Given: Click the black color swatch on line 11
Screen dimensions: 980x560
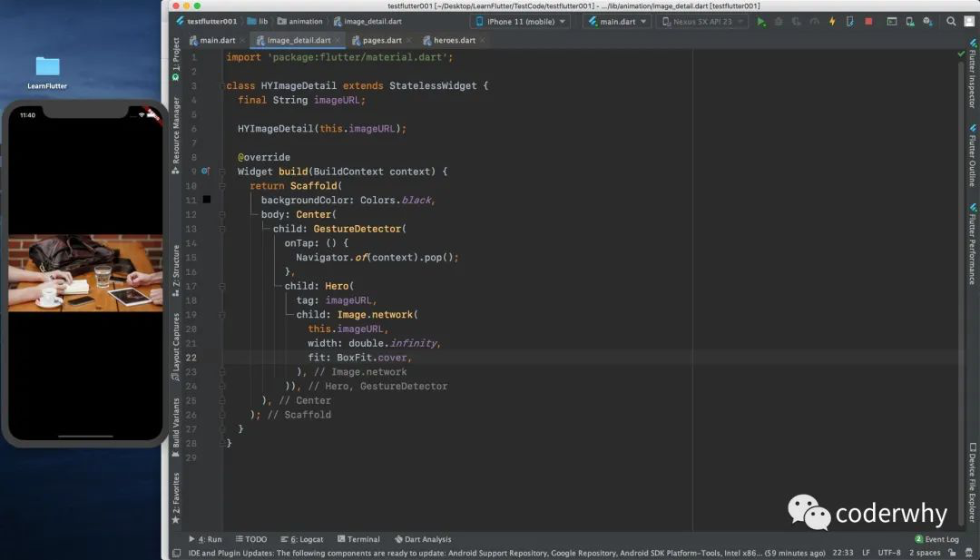Looking at the screenshot, I should [207, 200].
